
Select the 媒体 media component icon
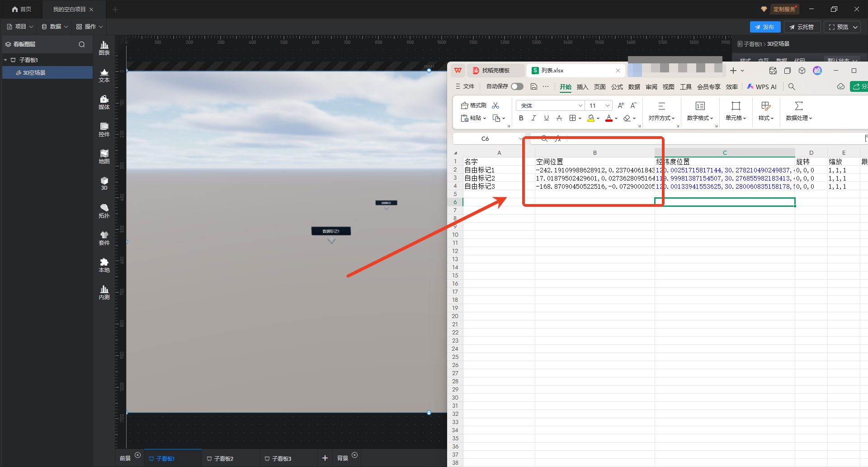click(x=104, y=102)
